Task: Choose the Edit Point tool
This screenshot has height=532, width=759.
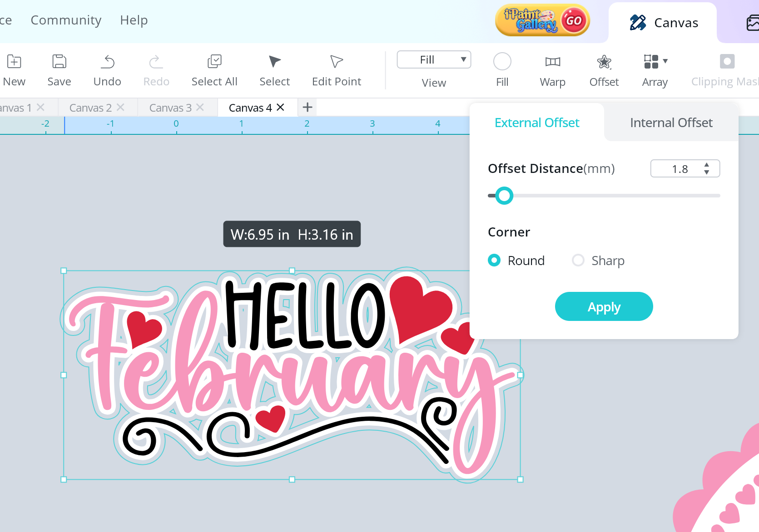Action: [336, 62]
